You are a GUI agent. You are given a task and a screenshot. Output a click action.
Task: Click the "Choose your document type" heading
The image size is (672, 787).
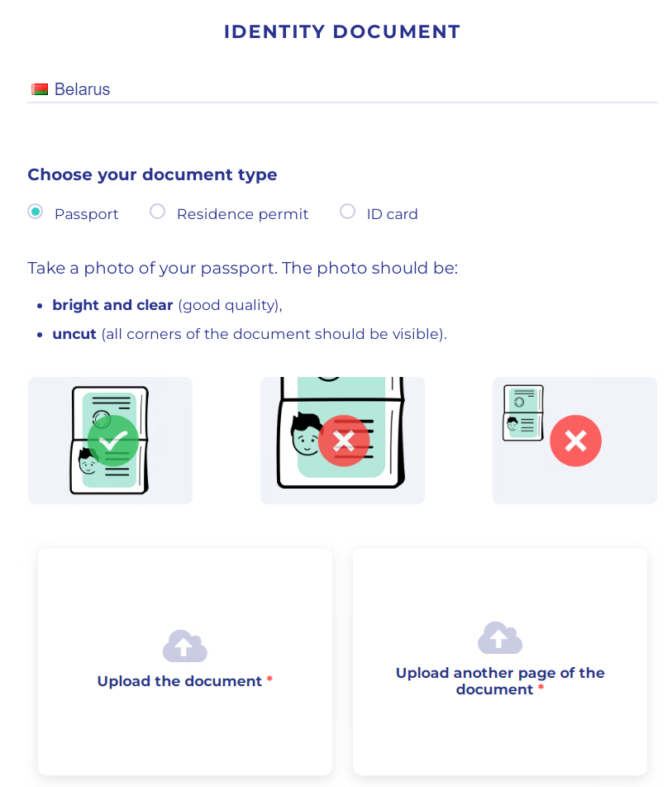pyautogui.click(x=152, y=174)
